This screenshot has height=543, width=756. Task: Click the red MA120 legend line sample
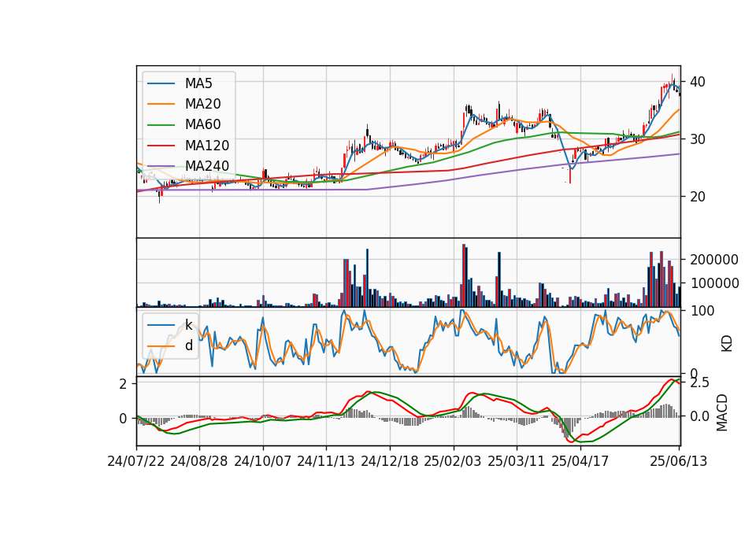(161, 146)
